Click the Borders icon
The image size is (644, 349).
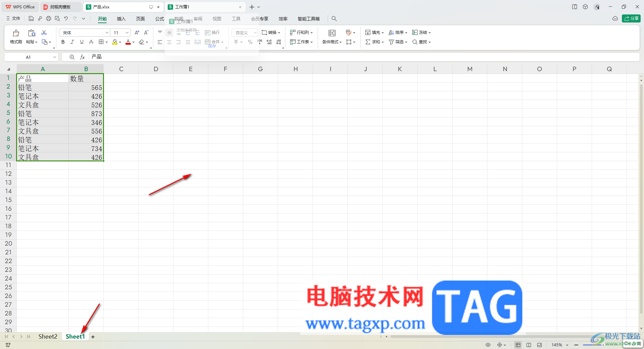click(101, 42)
